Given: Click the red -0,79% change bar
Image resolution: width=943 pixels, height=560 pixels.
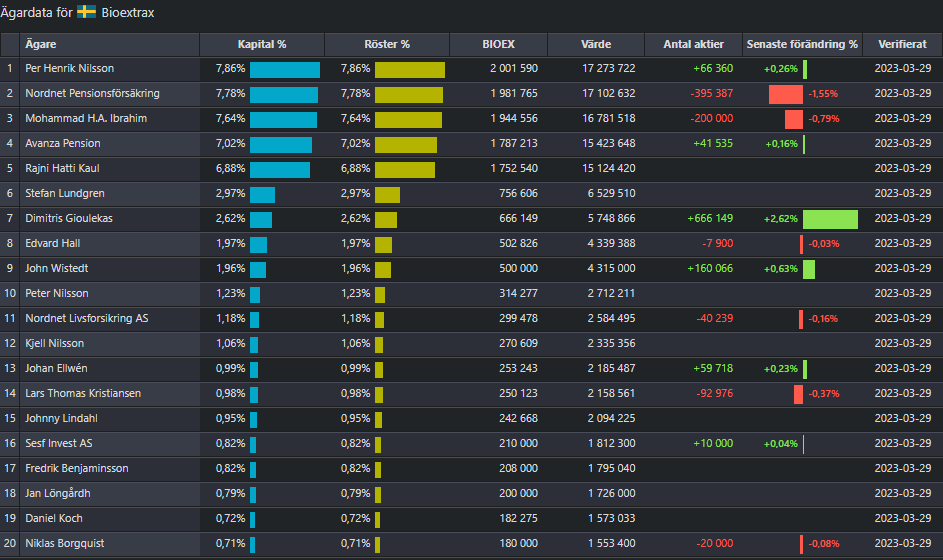Looking at the screenshot, I should (x=794, y=120).
